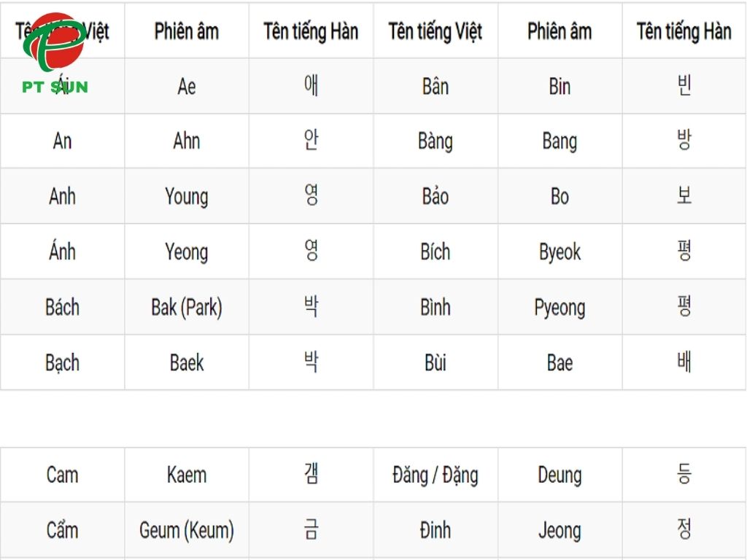Click the first Phiên âm column header

coord(187,31)
